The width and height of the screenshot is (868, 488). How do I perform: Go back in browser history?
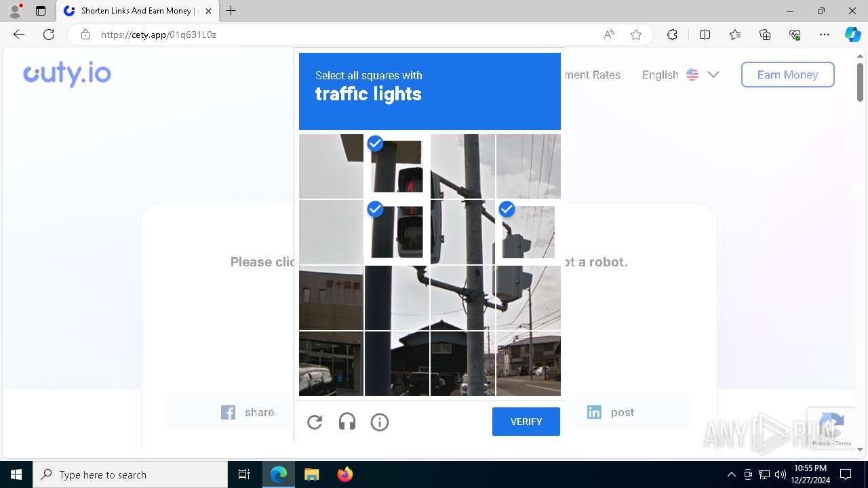click(x=19, y=35)
